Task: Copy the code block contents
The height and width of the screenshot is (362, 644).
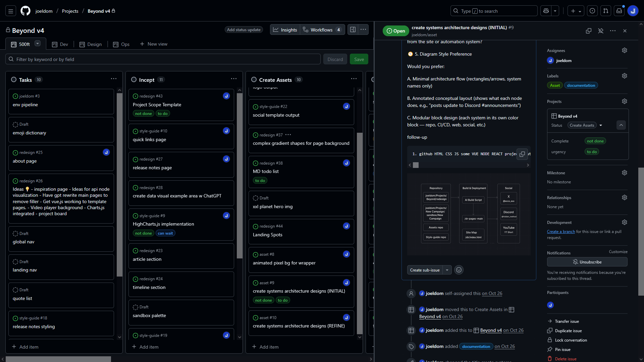Action: tap(522, 154)
